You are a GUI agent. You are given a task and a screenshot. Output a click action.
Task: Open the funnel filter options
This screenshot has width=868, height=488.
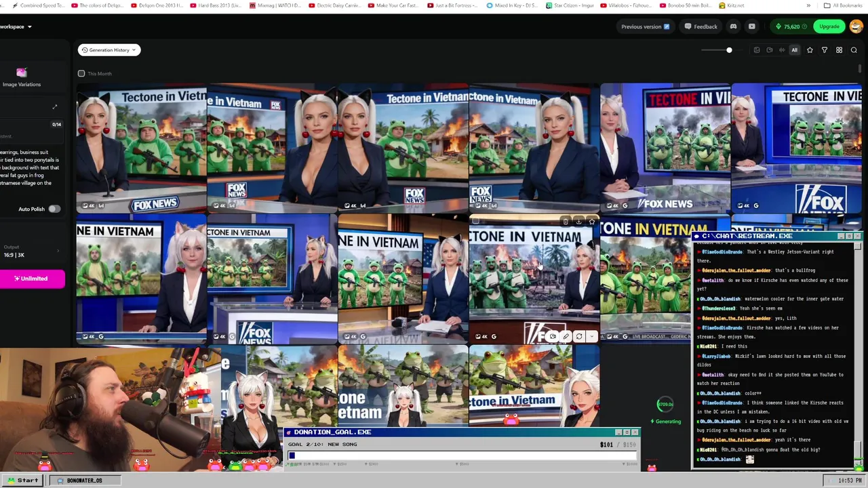pyautogui.click(x=825, y=50)
